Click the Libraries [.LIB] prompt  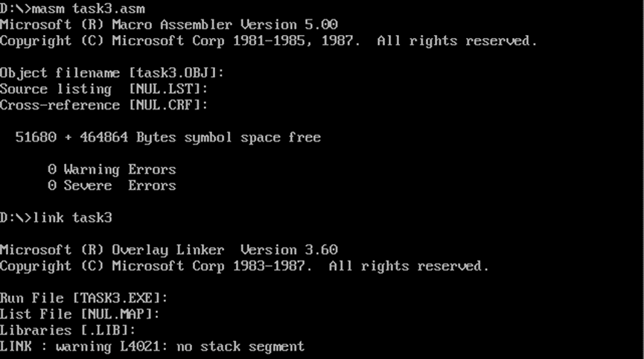(x=68, y=330)
